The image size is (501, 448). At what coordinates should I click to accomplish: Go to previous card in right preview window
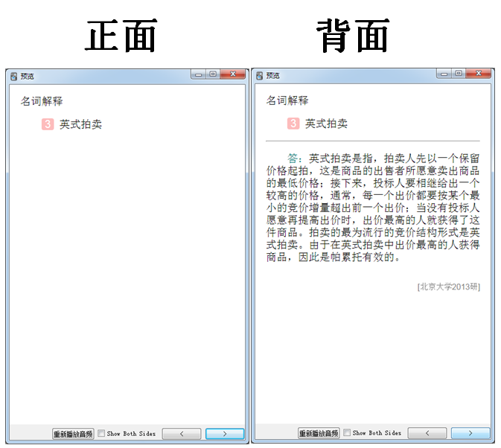(x=427, y=433)
